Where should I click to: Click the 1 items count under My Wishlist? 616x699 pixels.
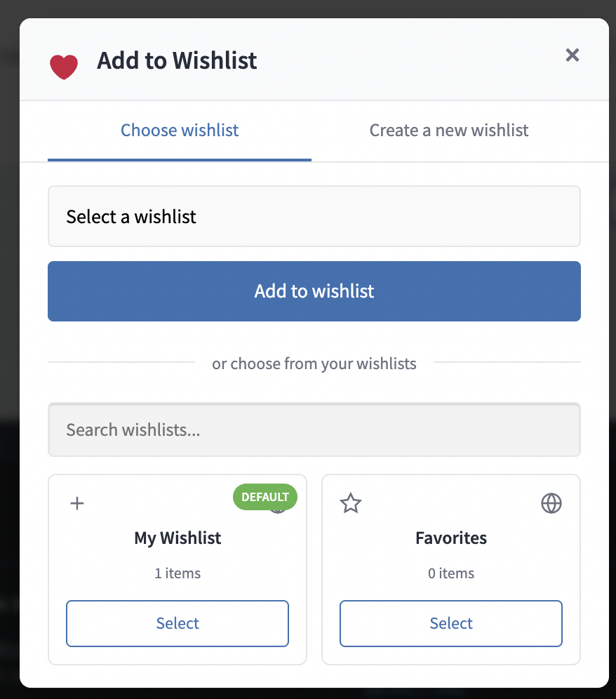click(177, 573)
